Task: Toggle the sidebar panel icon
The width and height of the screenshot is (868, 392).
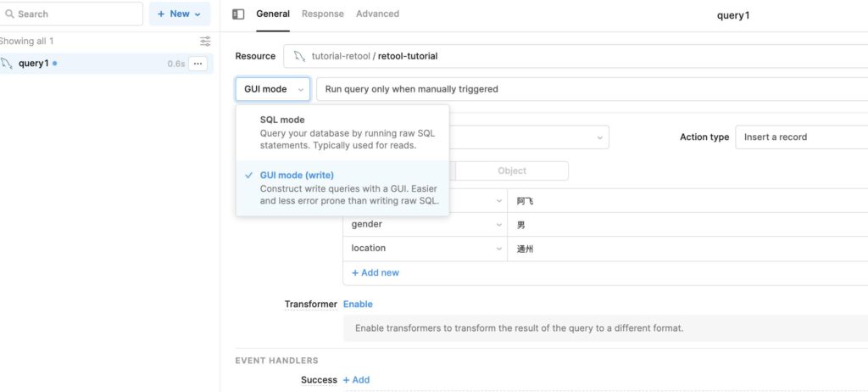Action: pyautogui.click(x=238, y=14)
